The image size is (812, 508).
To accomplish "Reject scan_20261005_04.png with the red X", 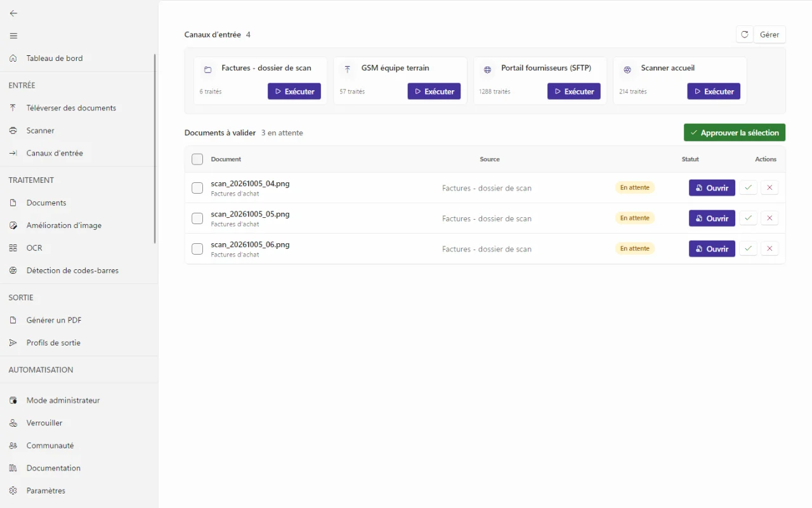I will [x=769, y=187].
